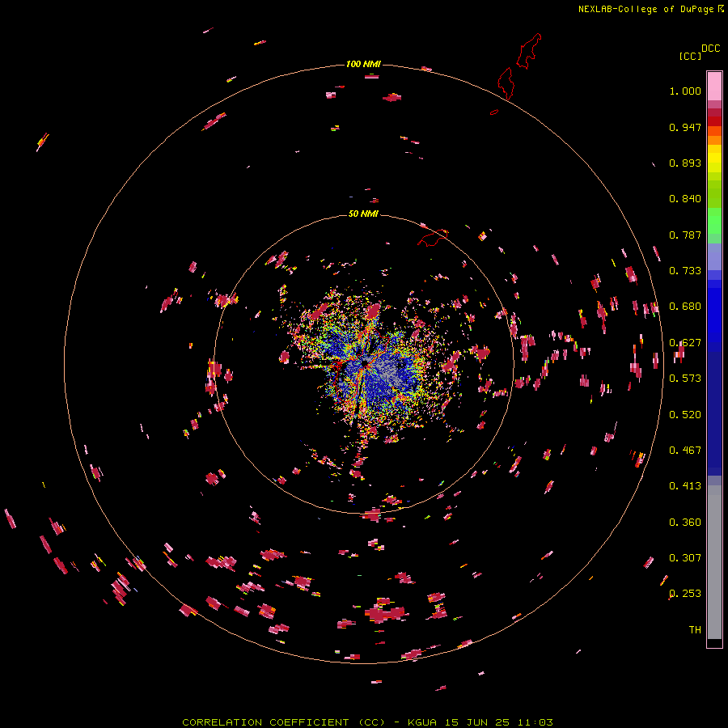Pick the light pink segment atop the color bar
This screenshot has width=728, height=728.
point(714,86)
